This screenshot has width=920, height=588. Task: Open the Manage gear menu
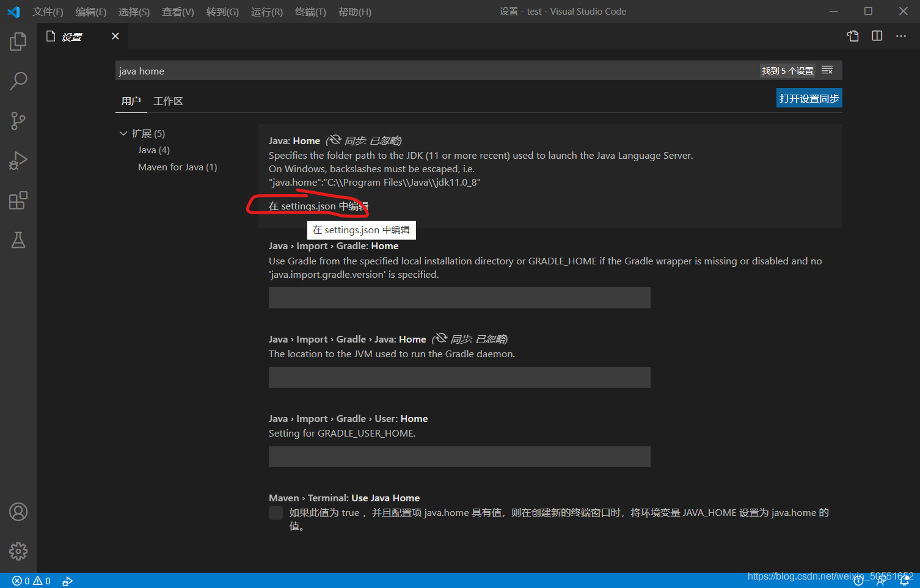coord(18,551)
